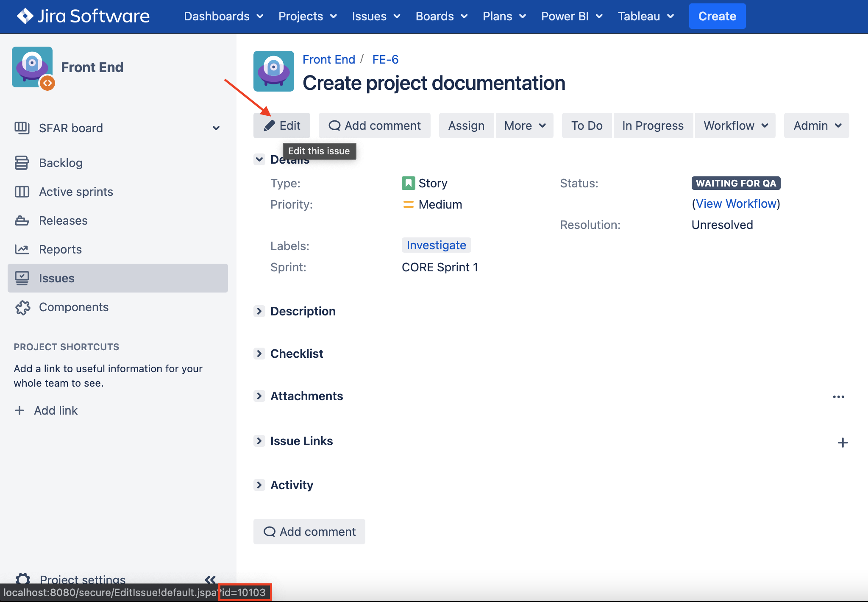Open the Dashboards menu

pyautogui.click(x=223, y=16)
